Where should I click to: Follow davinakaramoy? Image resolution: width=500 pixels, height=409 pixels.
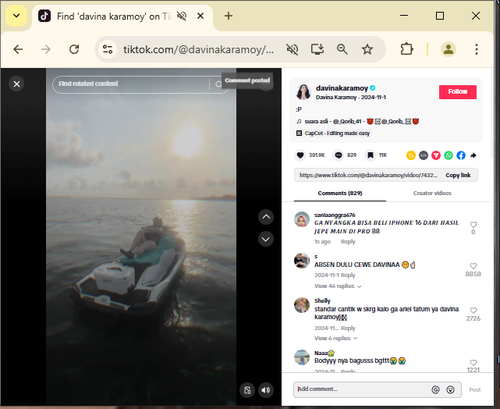coord(458,92)
